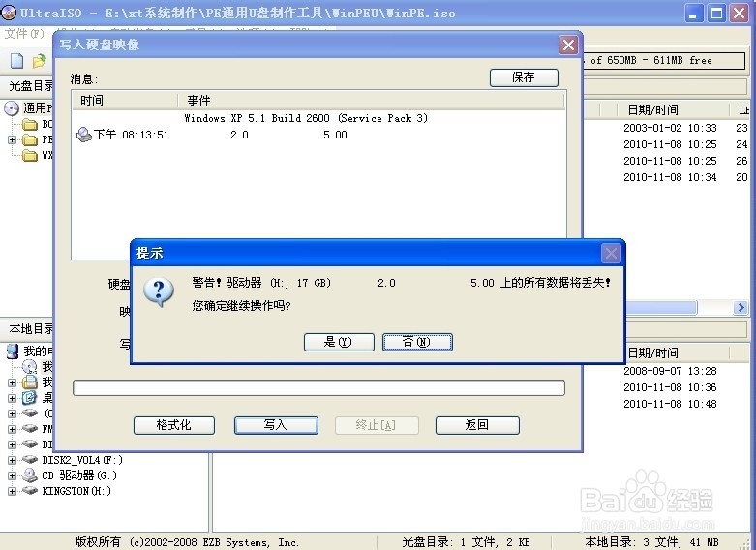Select the WX folder icon in disc tree

30,155
